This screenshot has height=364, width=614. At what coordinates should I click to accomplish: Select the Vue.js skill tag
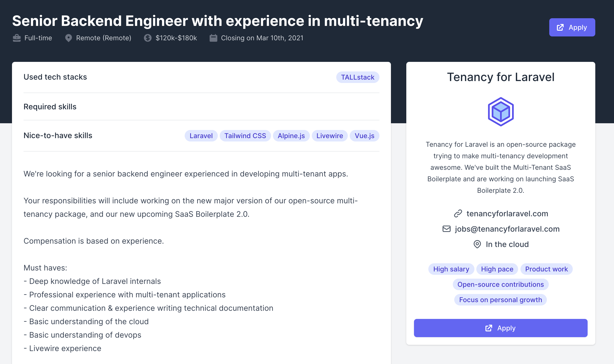pyautogui.click(x=364, y=136)
